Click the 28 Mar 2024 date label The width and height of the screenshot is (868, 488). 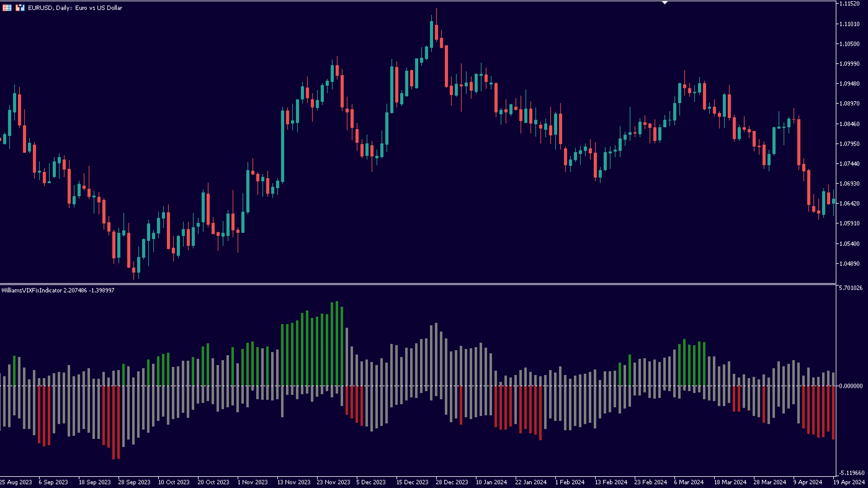click(769, 482)
